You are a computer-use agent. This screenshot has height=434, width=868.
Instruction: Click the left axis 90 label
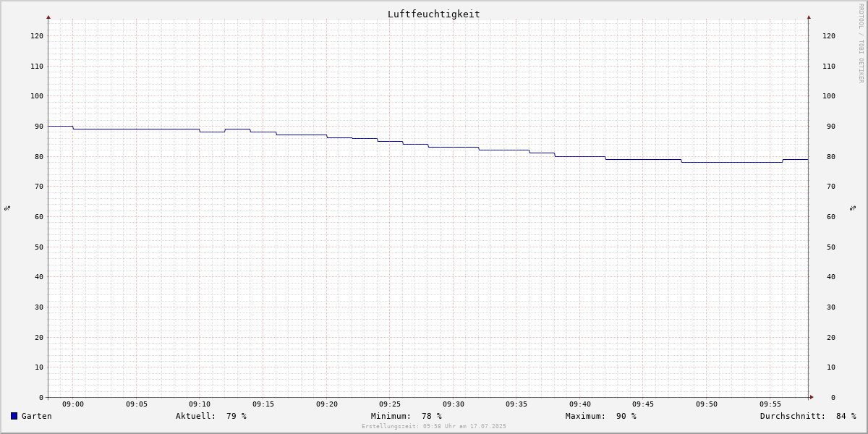(x=39, y=127)
